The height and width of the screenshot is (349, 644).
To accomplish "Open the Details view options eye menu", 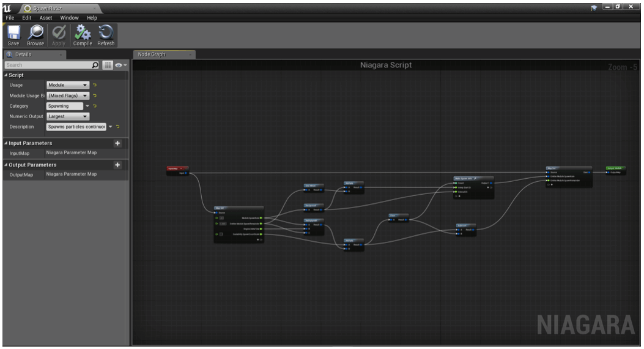I will point(121,65).
